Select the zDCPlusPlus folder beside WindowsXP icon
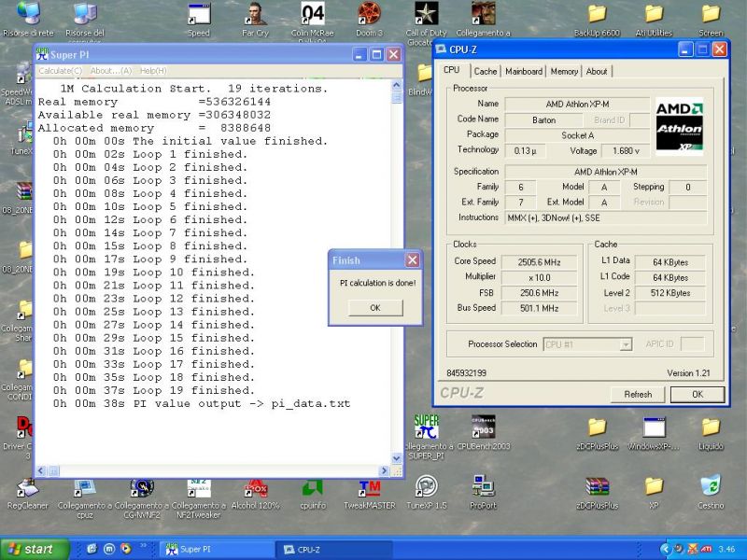 (x=597, y=434)
